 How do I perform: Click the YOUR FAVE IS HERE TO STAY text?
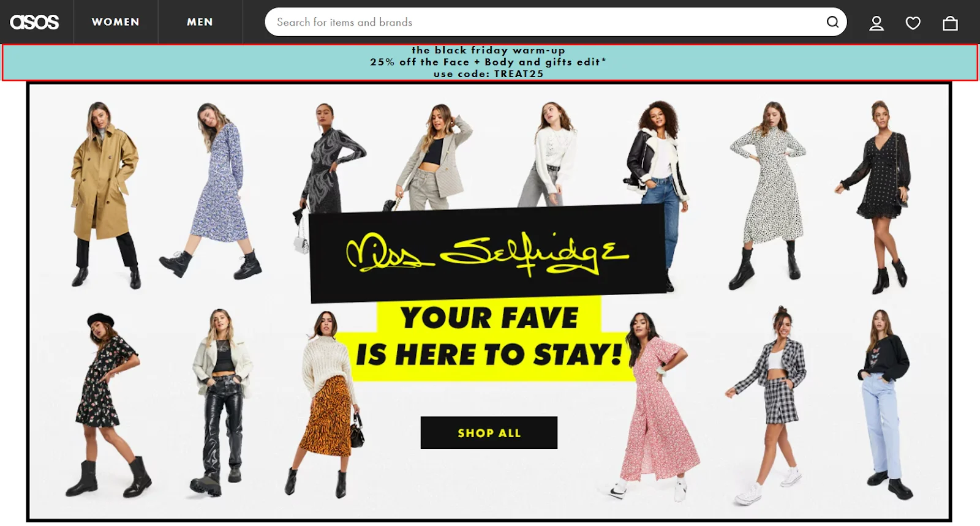coord(489,336)
